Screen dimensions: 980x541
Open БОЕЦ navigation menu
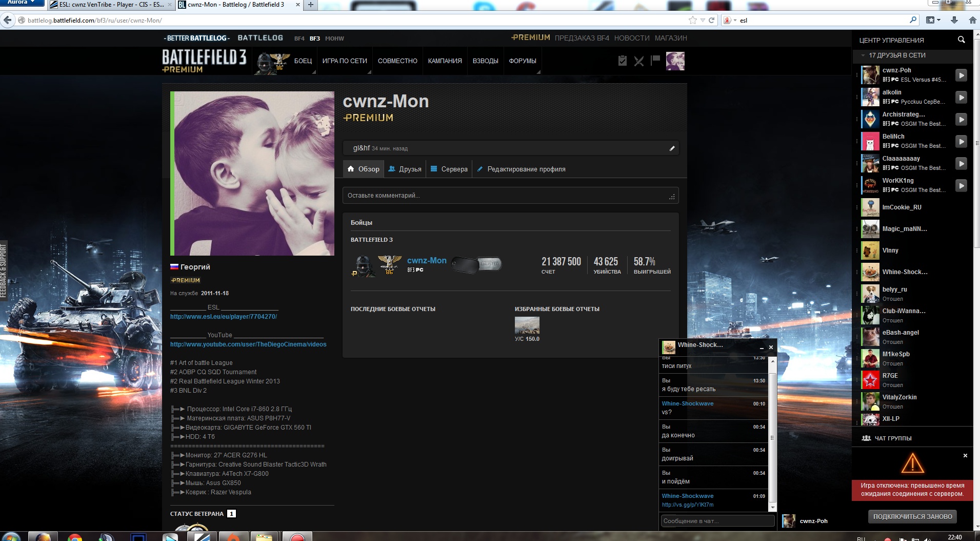click(x=303, y=61)
